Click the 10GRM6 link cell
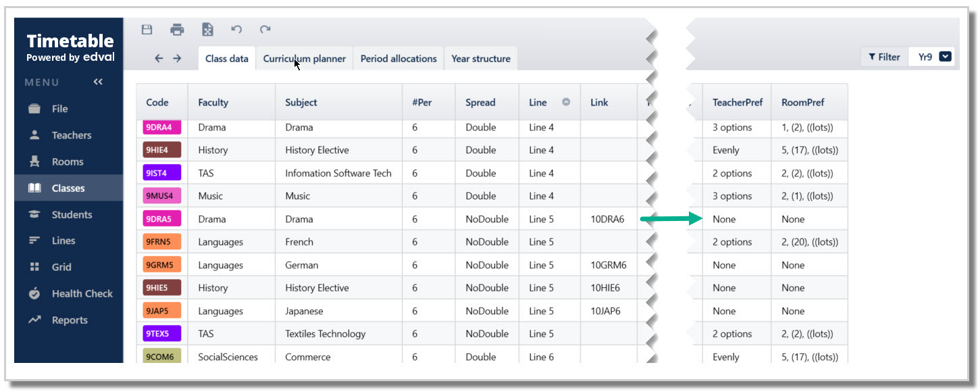This screenshot has width=980, height=392. 608,265
